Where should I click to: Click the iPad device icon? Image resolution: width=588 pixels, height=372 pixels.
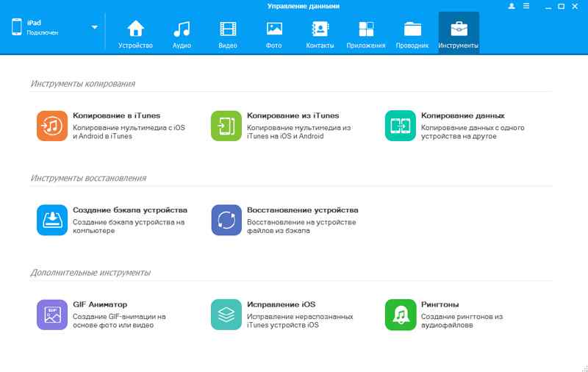[x=16, y=27]
